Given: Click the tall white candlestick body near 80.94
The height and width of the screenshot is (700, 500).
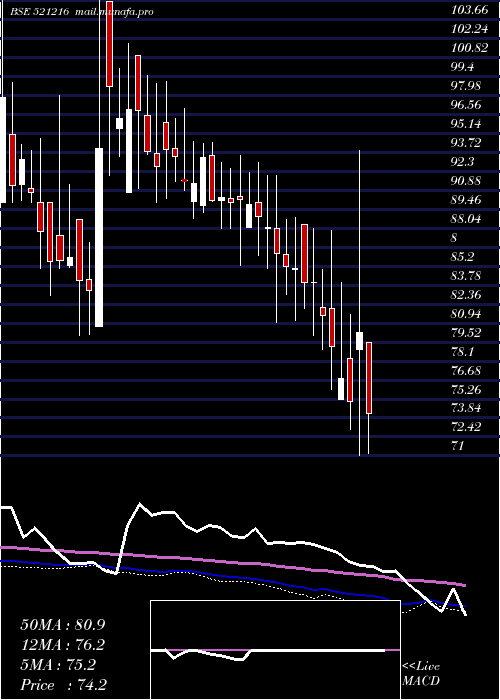Looking at the screenshot, I should (x=99, y=237).
